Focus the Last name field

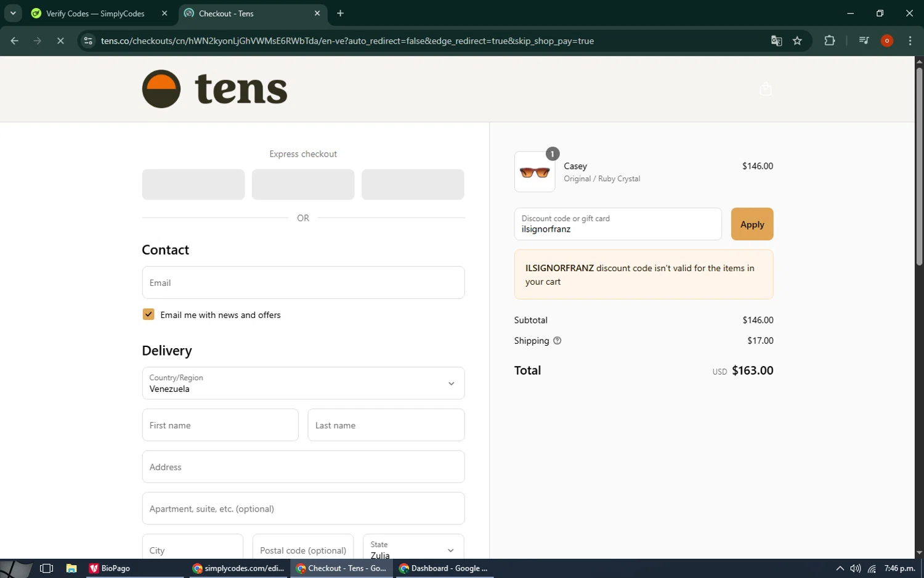(x=386, y=425)
